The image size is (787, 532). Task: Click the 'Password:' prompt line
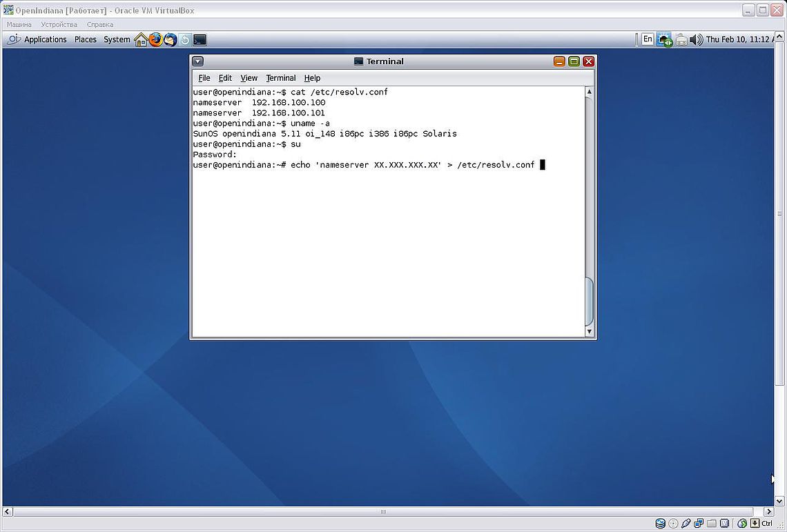click(x=215, y=155)
